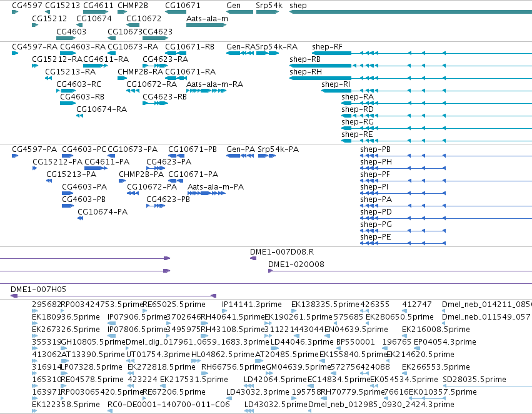Select the CG10671 gene bar
Viewport: 532px width, 414px height.
176,12
